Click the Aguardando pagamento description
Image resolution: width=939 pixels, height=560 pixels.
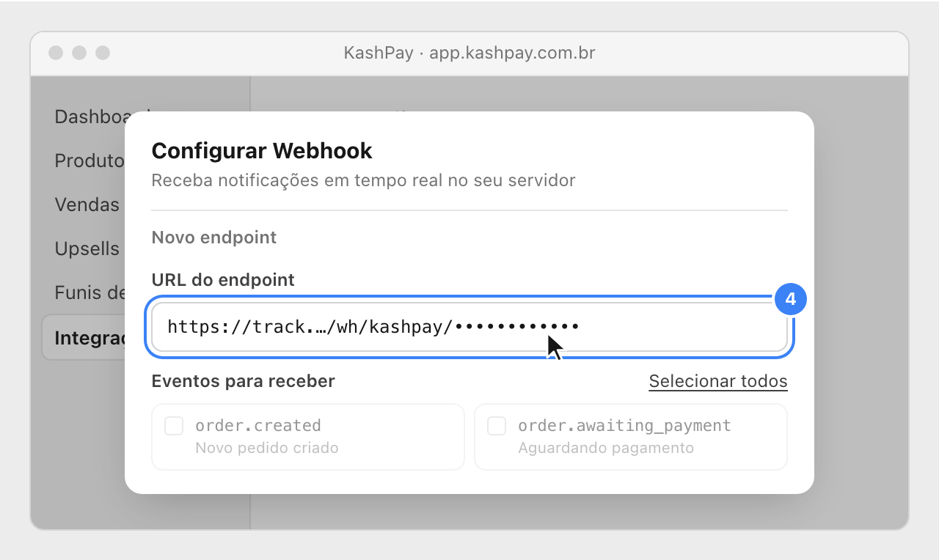[x=606, y=448]
